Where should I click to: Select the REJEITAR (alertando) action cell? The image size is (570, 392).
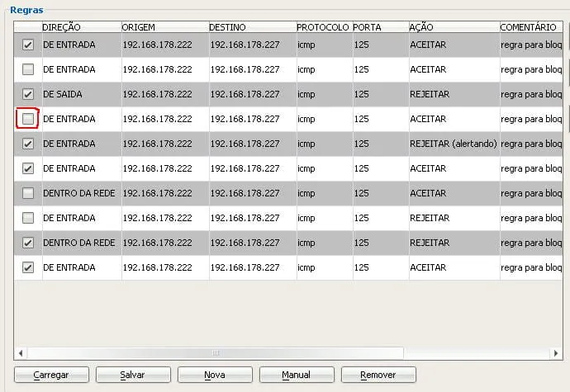click(x=454, y=144)
